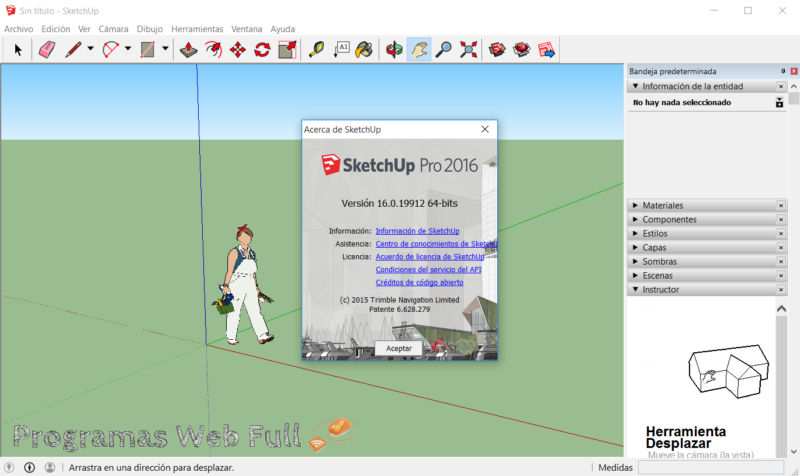The image size is (800, 476).
Task: Click the Medidas input field
Action: pyautogui.click(x=711, y=467)
